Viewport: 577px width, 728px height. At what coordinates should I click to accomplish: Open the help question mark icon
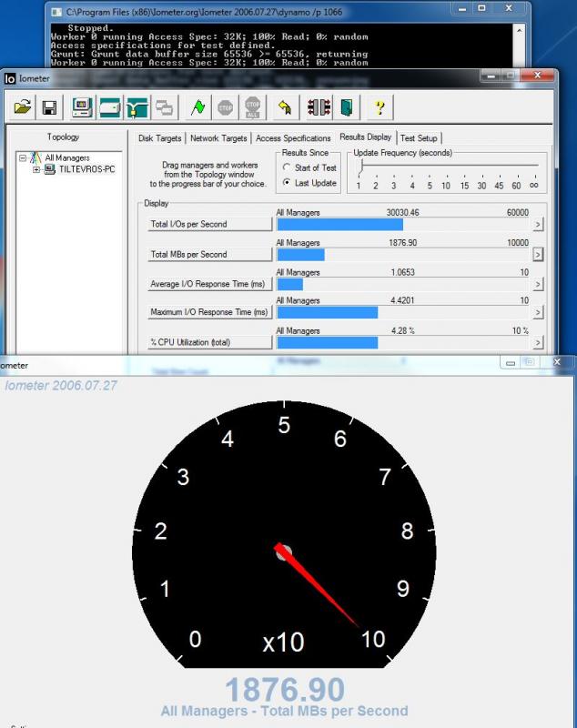point(380,107)
